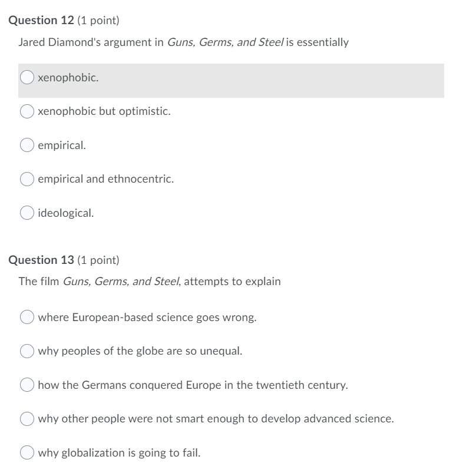Choose 'xenophobic but optimistic.' answer

27,111
